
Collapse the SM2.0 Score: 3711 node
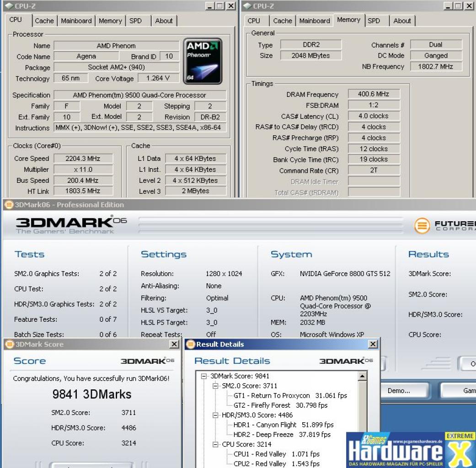click(215, 386)
